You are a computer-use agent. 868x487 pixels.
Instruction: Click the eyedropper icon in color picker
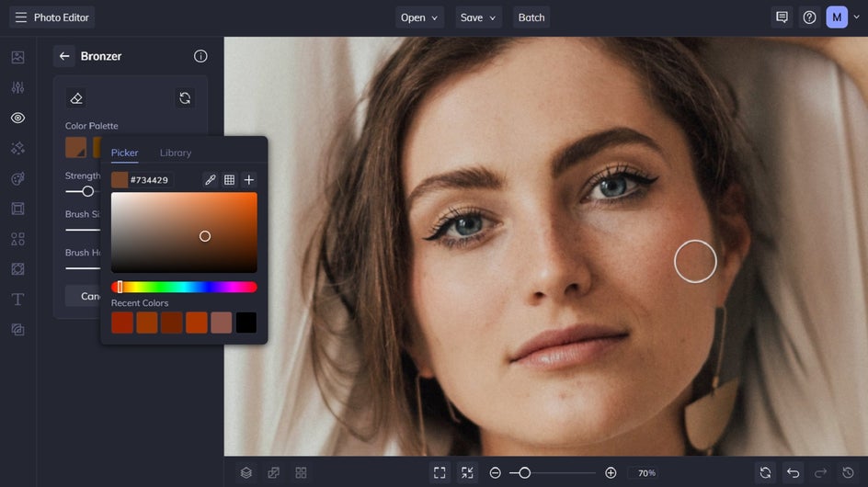(211, 180)
